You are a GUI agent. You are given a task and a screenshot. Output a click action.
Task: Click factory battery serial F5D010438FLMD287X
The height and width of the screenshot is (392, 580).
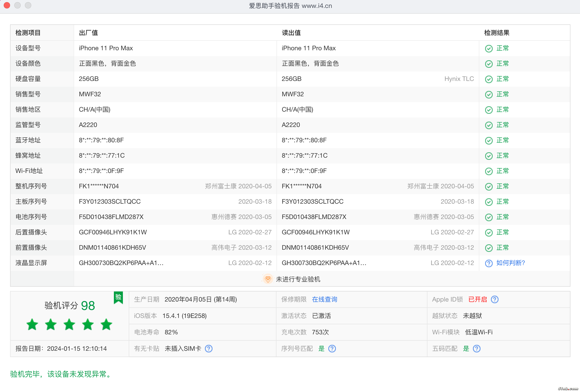click(x=111, y=217)
